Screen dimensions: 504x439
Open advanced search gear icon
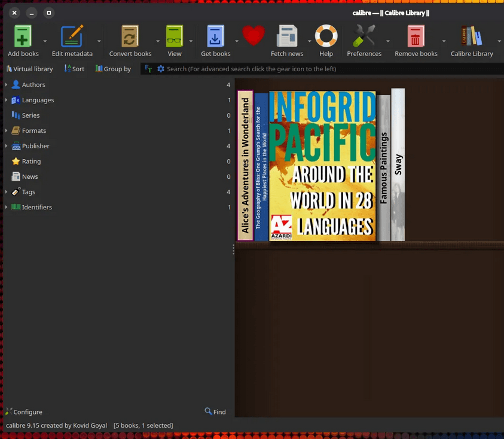pos(161,69)
